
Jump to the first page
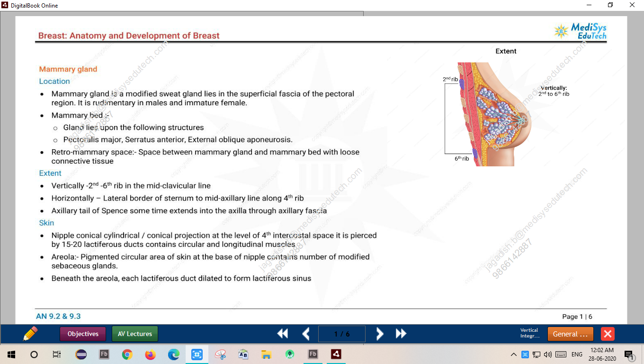[282, 334]
